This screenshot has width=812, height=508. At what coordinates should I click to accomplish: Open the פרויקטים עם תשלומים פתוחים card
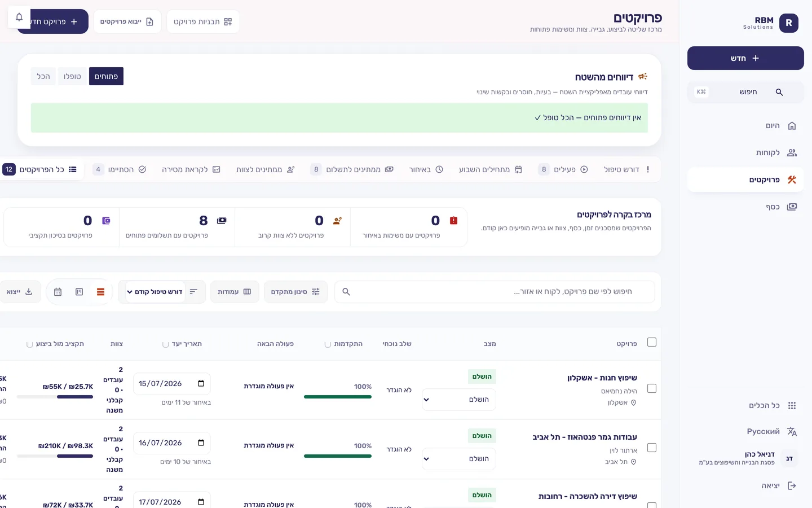[177, 227]
